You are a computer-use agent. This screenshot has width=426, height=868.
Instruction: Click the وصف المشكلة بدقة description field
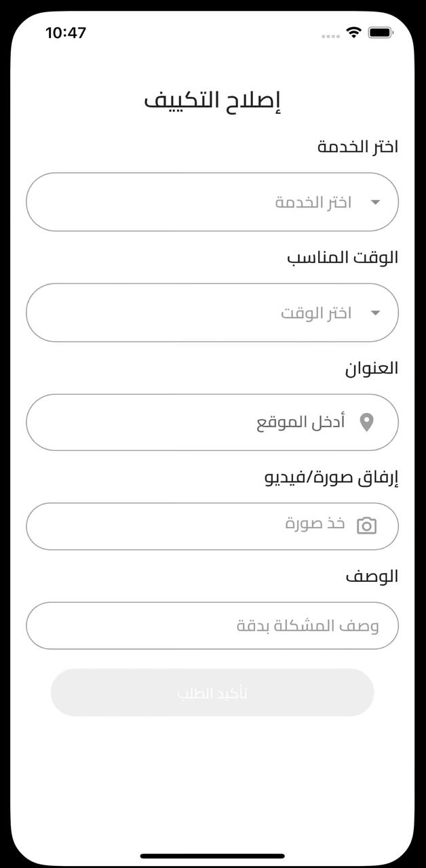click(212, 625)
